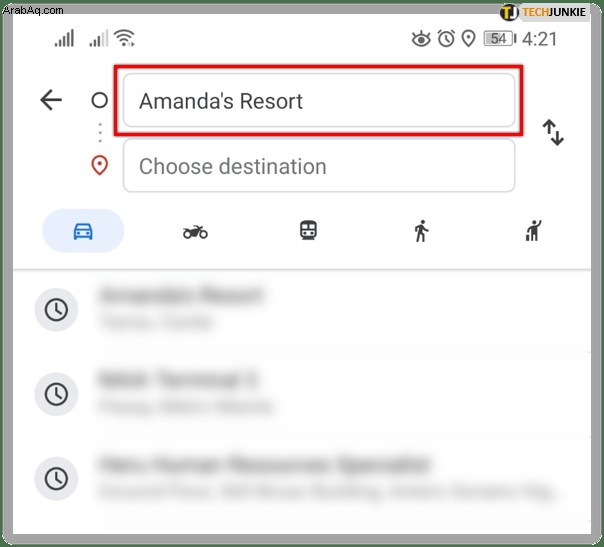Tap the location status bar icon

[468, 39]
